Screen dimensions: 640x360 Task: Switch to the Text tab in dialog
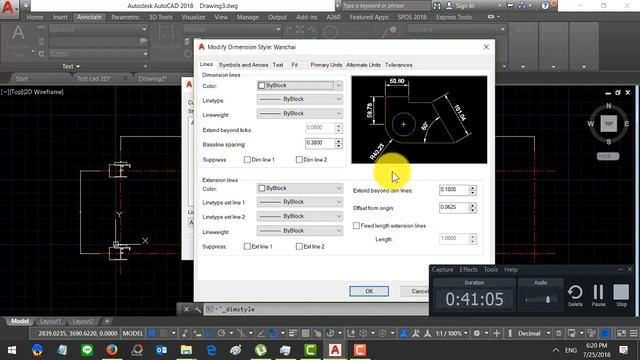tap(278, 65)
